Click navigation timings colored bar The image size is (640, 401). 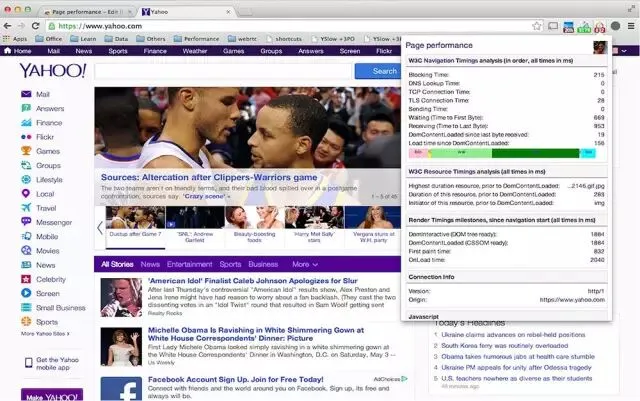click(502, 154)
